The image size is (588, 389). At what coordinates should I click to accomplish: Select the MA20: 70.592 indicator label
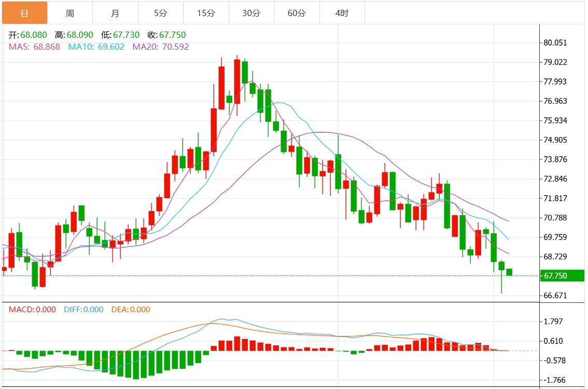161,47
